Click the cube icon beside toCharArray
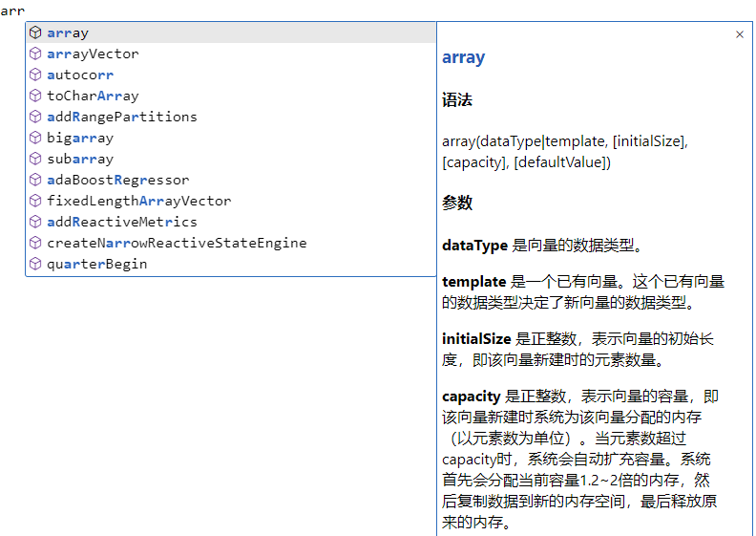 pos(35,96)
